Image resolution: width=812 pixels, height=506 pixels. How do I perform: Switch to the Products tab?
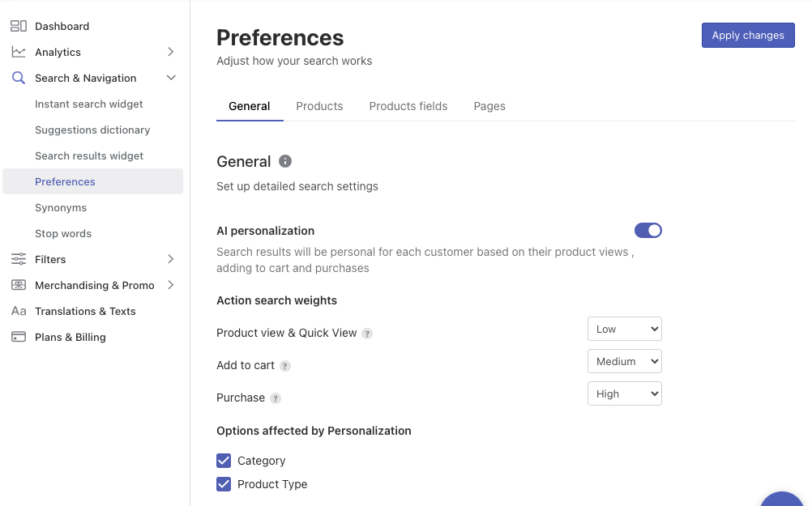pyautogui.click(x=319, y=106)
